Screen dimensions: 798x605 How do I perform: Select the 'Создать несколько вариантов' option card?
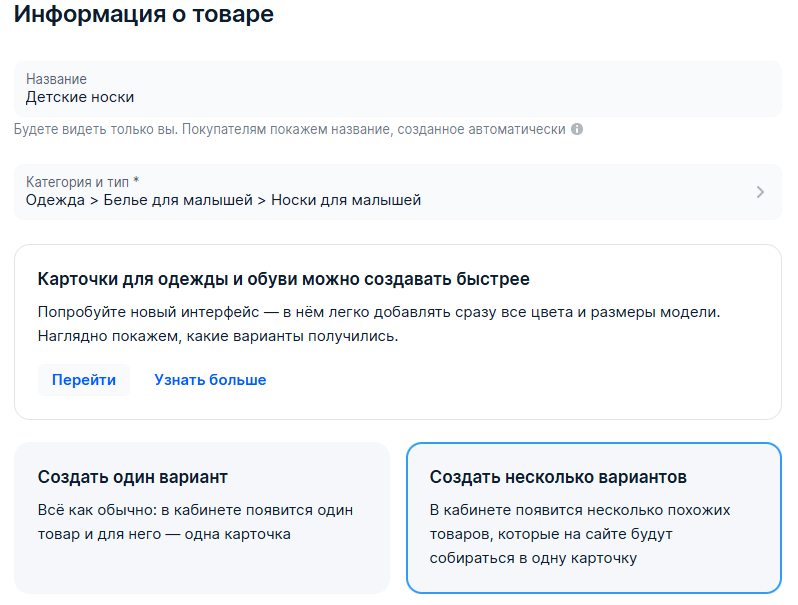click(x=593, y=517)
